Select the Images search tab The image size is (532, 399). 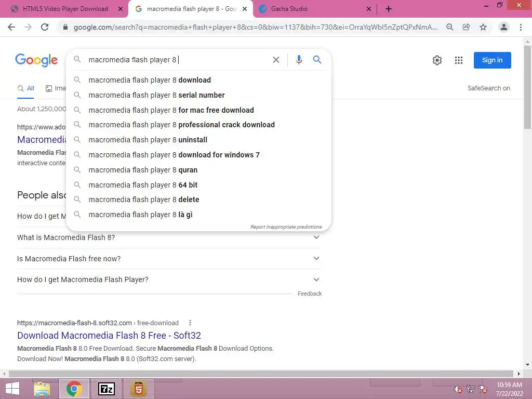pos(56,88)
